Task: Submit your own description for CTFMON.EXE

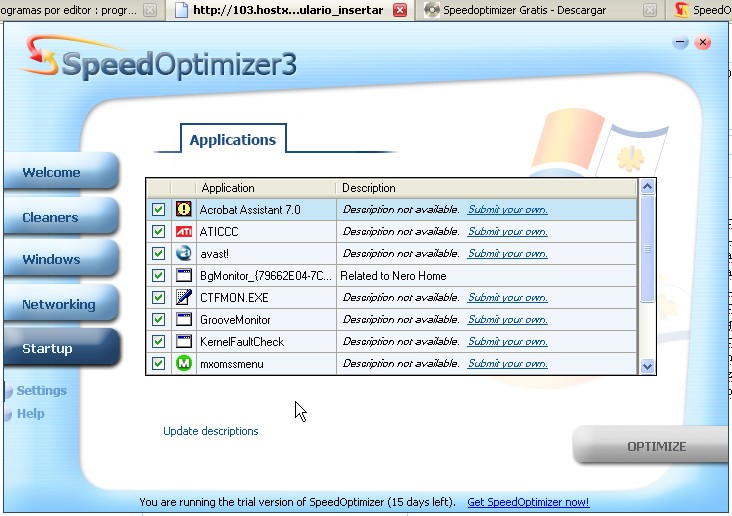Action: pyautogui.click(x=507, y=297)
